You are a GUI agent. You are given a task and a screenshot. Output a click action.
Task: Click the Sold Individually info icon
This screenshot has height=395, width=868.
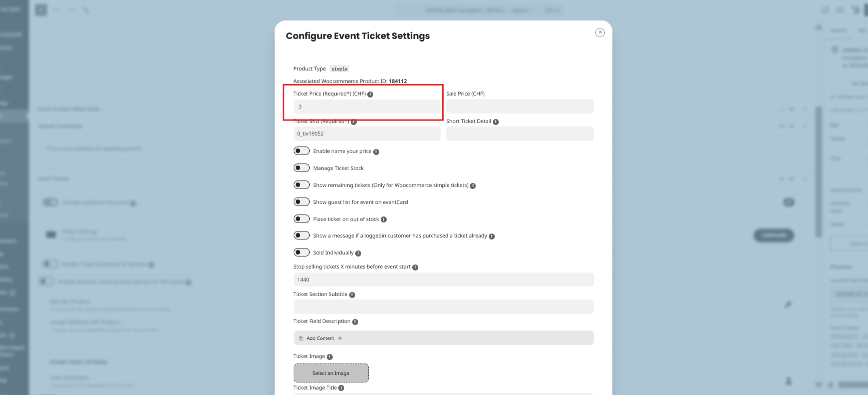pyautogui.click(x=358, y=253)
